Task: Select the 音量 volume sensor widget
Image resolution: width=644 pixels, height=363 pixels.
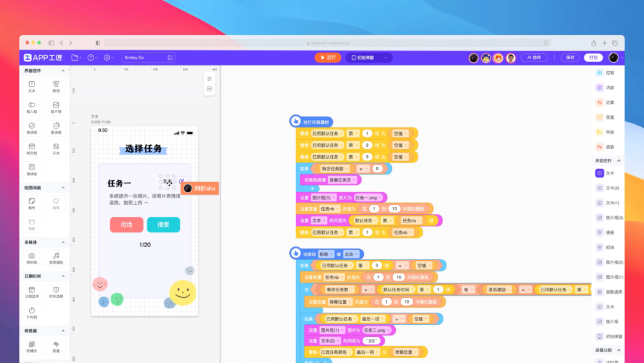Action: point(56,346)
